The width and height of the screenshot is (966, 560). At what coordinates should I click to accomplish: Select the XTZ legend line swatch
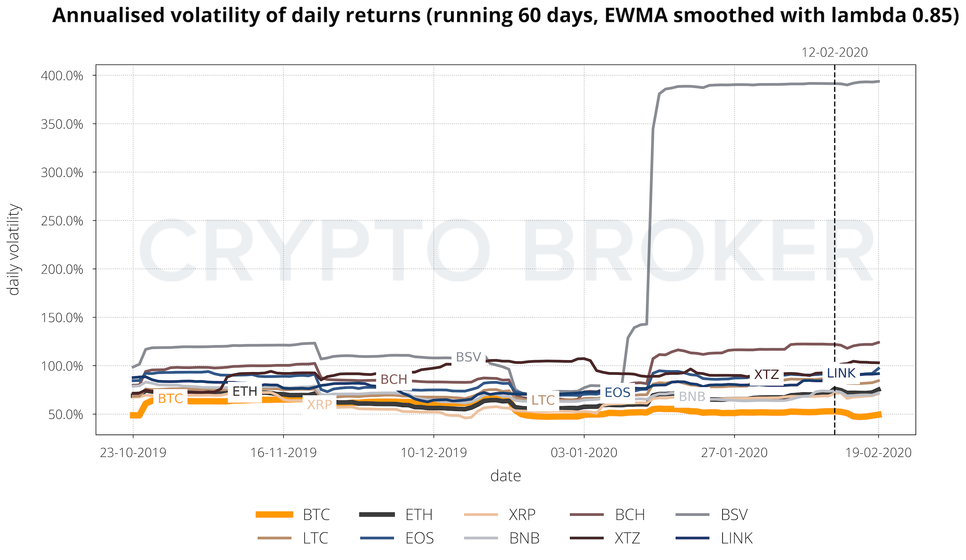(587, 538)
